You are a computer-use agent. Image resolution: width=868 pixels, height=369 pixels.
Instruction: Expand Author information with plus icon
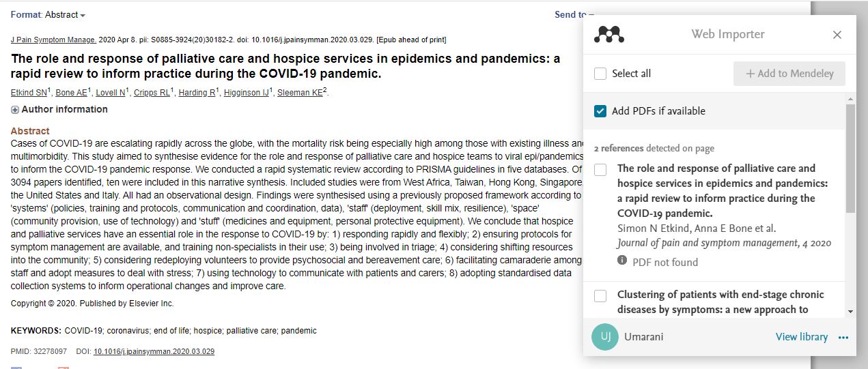(15, 110)
